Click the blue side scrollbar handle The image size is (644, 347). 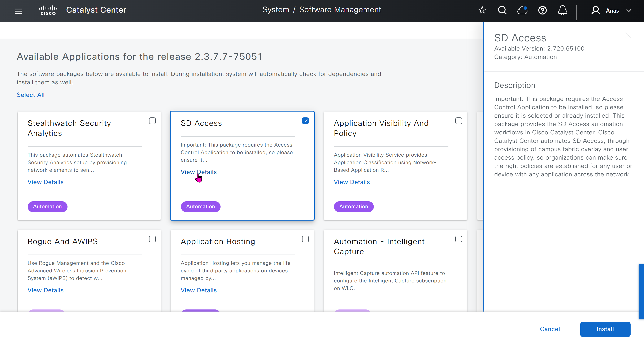(641, 291)
